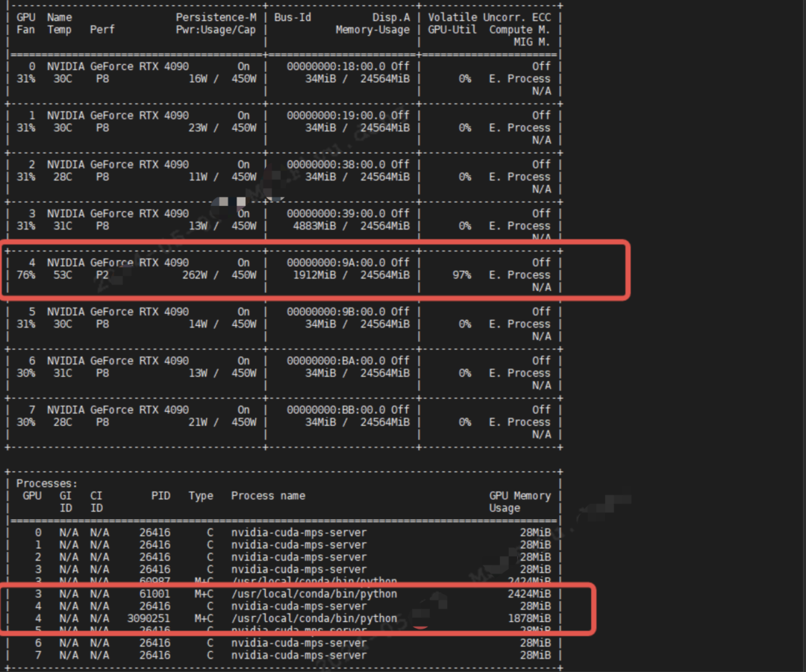806x672 pixels.
Task: Click bus ID 00000000:18:00.0
Action: 336,67
